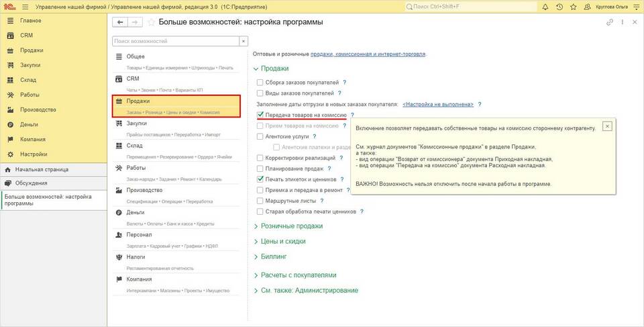This screenshot has width=644, height=327.
Task: Click the Поиск возможностей field
Action: pyautogui.click(x=176, y=41)
